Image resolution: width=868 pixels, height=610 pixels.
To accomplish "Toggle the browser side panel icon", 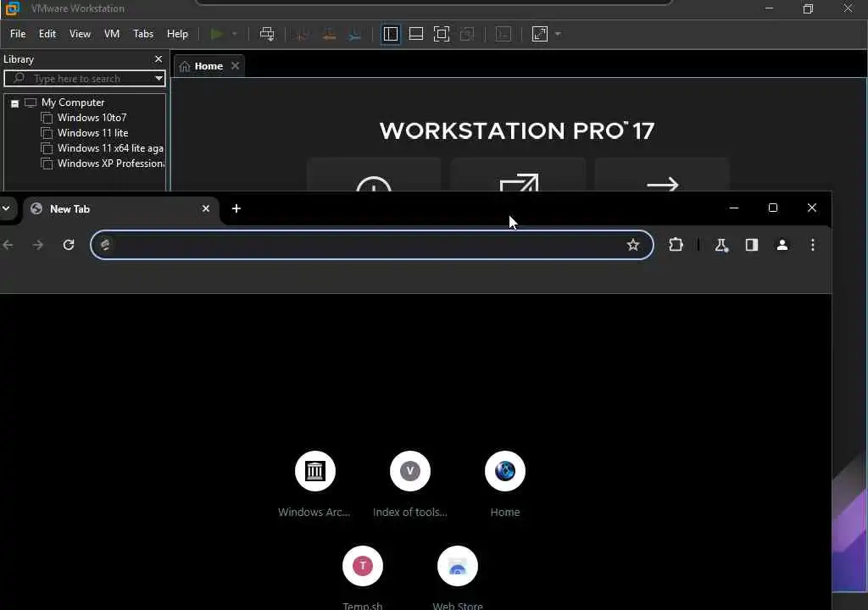I will pos(752,245).
